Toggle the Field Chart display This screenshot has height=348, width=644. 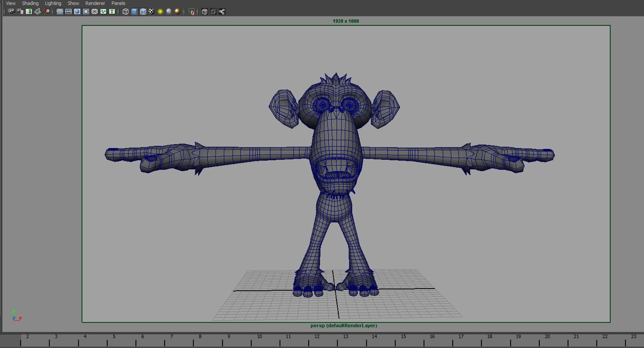tap(95, 12)
